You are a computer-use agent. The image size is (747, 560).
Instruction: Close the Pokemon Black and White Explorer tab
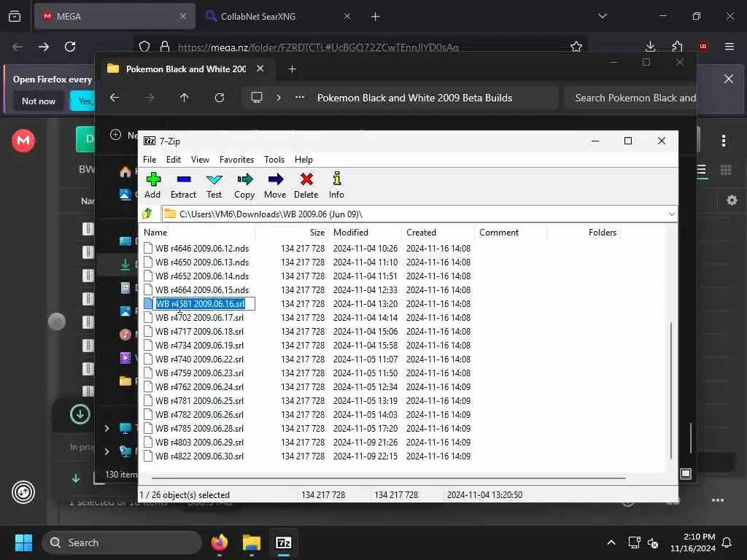pyautogui.click(x=260, y=69)
